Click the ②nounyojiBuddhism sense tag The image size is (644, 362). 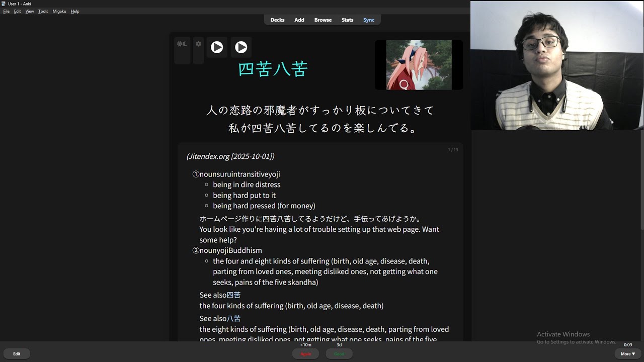pyautogui.click(x=227, y=250)
